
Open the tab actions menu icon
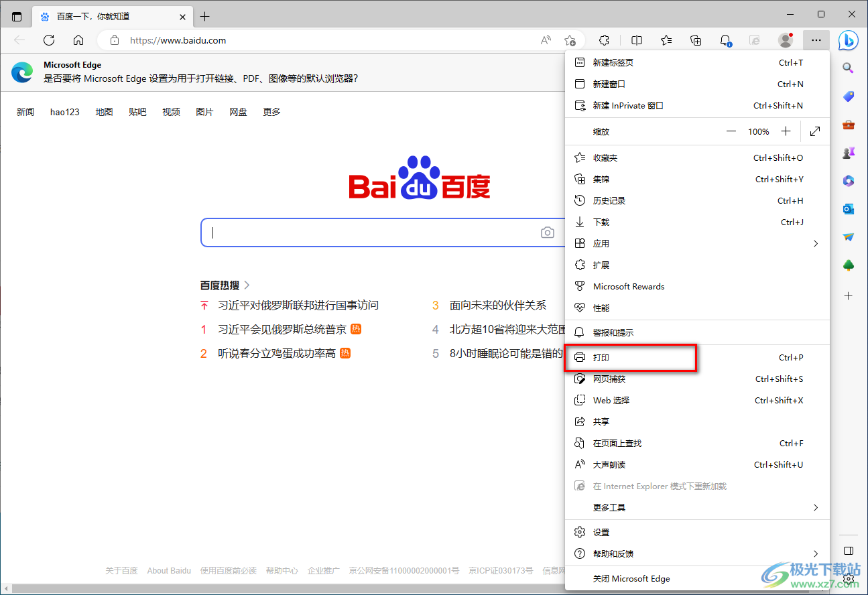(x=17, y=16)
